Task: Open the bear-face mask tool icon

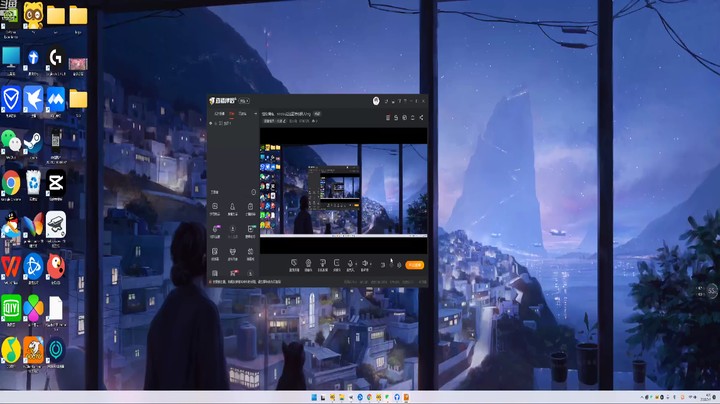Action: (233, 253)
